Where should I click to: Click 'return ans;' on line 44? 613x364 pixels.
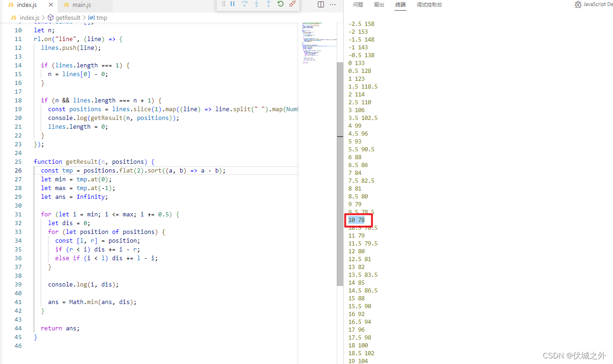60,328
